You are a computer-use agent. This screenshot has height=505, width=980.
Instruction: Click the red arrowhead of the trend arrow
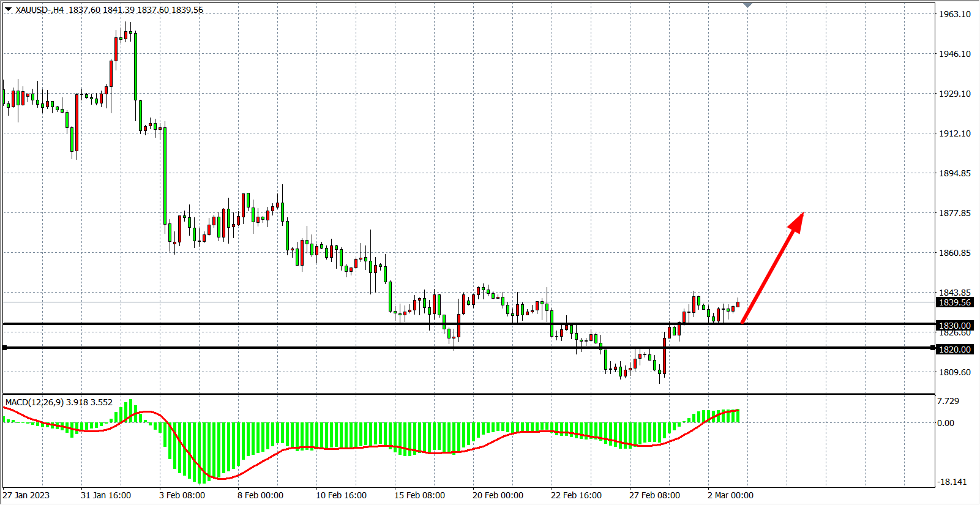click(x=796, y=220)
